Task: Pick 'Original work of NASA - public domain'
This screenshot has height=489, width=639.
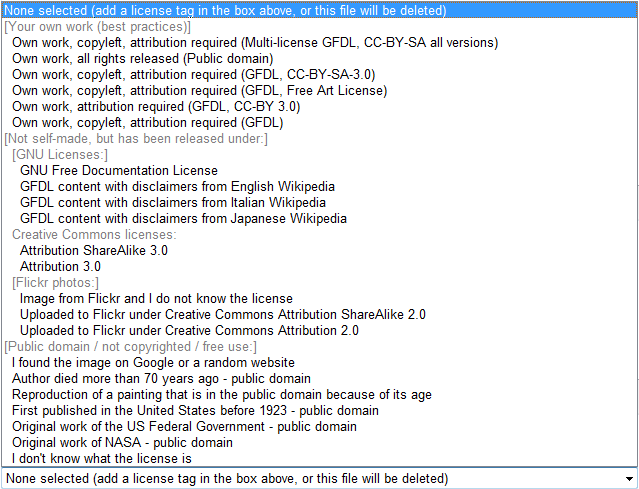Action: click(122, 443)
